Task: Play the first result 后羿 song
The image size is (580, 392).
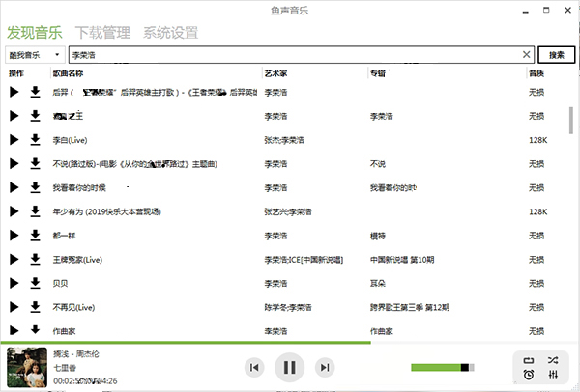Action: (x=14, y=92)
